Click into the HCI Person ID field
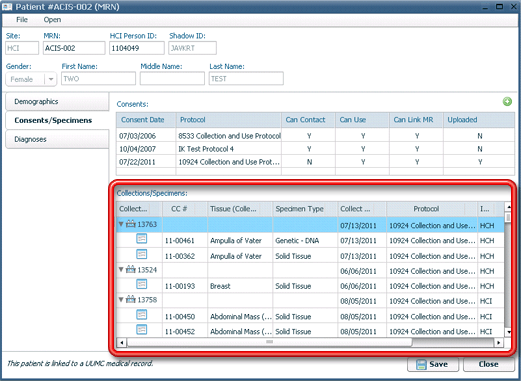Screen dimensions: 521x381 click(137, 48)
